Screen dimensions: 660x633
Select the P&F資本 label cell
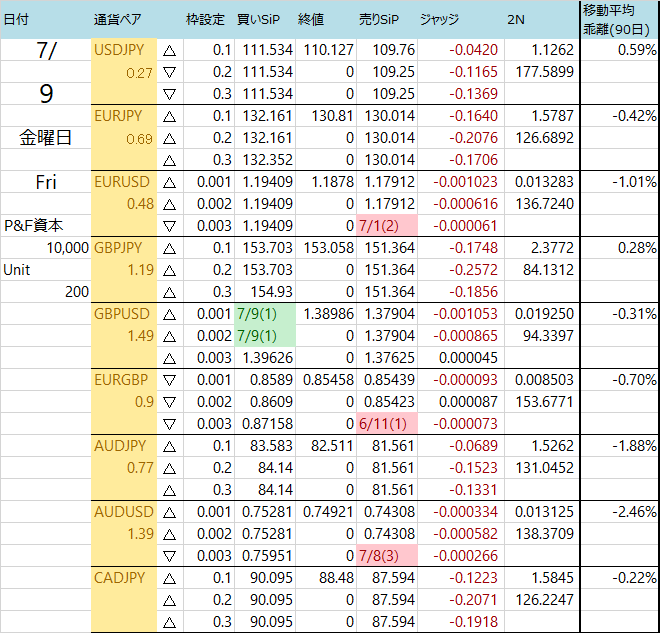pyautogui.click(x=45, y=226)
